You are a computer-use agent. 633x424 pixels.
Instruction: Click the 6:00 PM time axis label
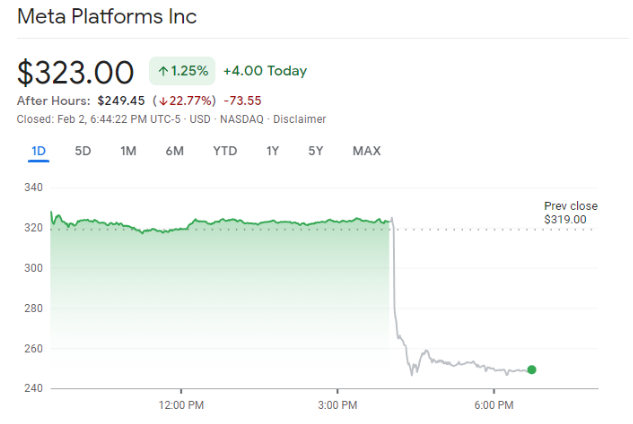pyautogui.click(x=494, y=405)
